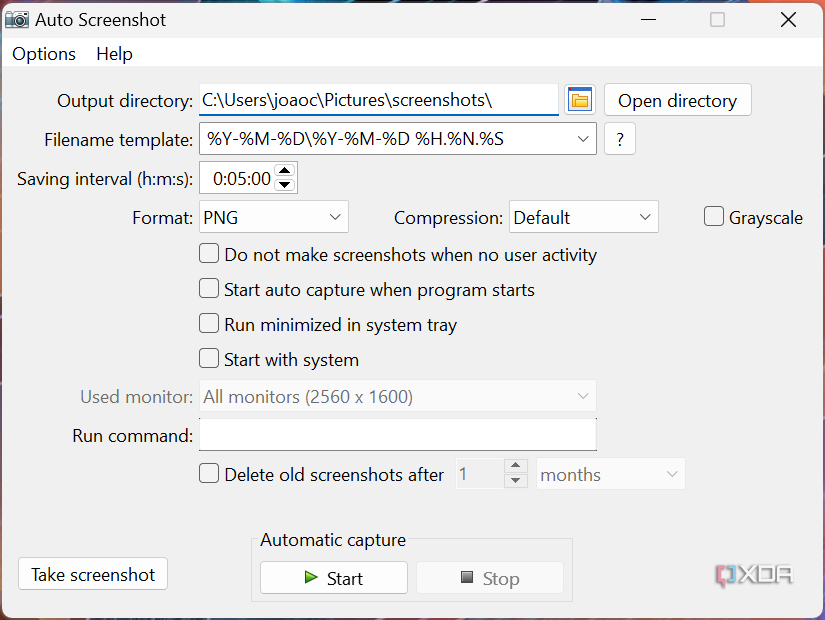Open the Format dropdown showing PNG
Viewport: 825px width, 620px height.
point(273,216)
